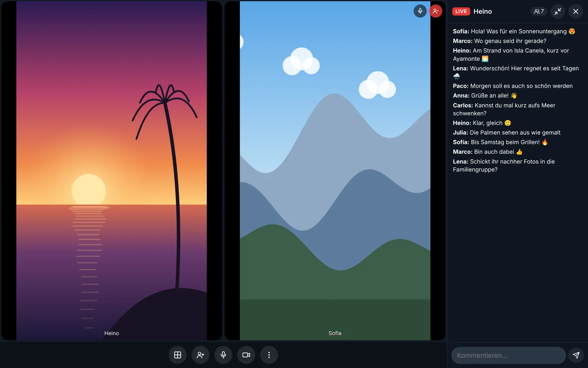Send the comment with paper plane icon
This screenshot has width=588, height=368.
pyautogui.click(x=576, y=355)
